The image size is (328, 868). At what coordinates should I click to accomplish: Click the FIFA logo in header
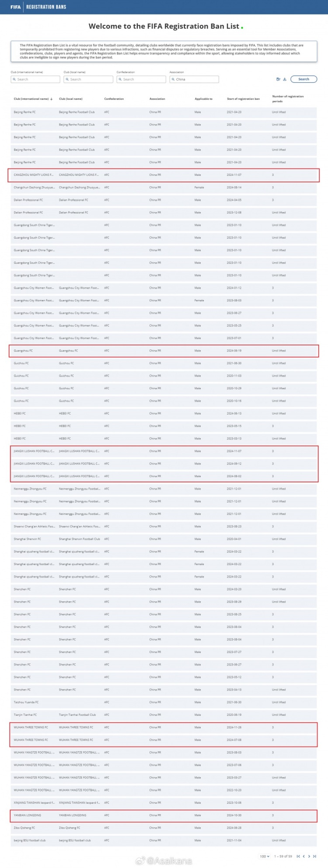[15, 7]
